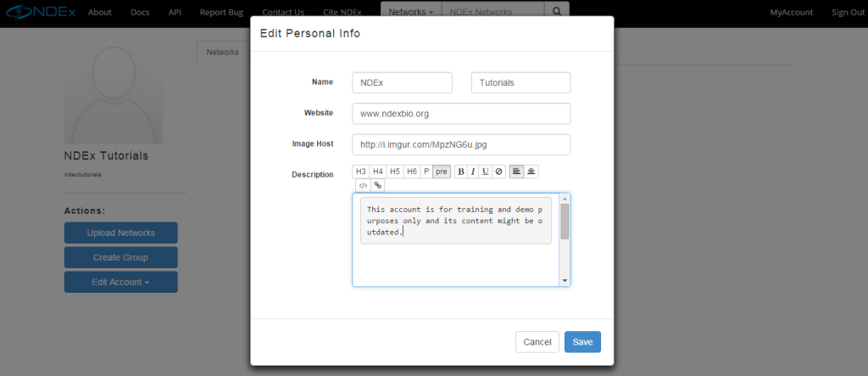The height and width of the screenshot is (376, 868).
Task: Click last name field containing Tutorials
Action: pyautogui.click(x=521, y=82)
